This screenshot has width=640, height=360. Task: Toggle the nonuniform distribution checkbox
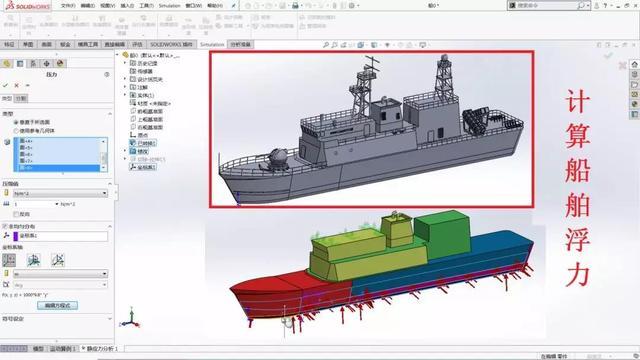tap(5, 226)
